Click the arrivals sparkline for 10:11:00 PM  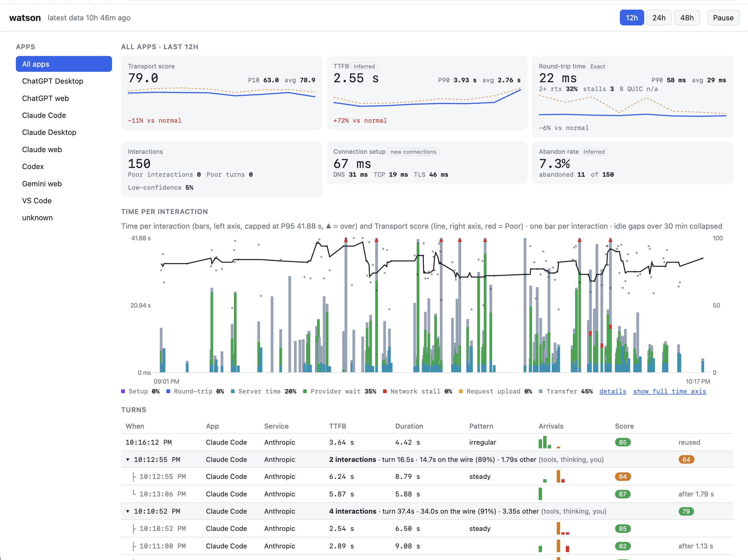click(x=554, y=546)
